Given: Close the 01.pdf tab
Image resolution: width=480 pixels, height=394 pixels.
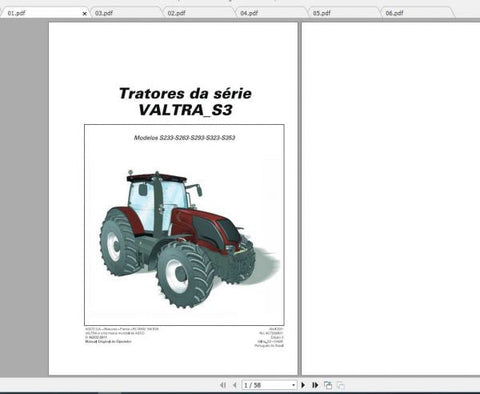Looking at the screenshot, I should (84, 14).
